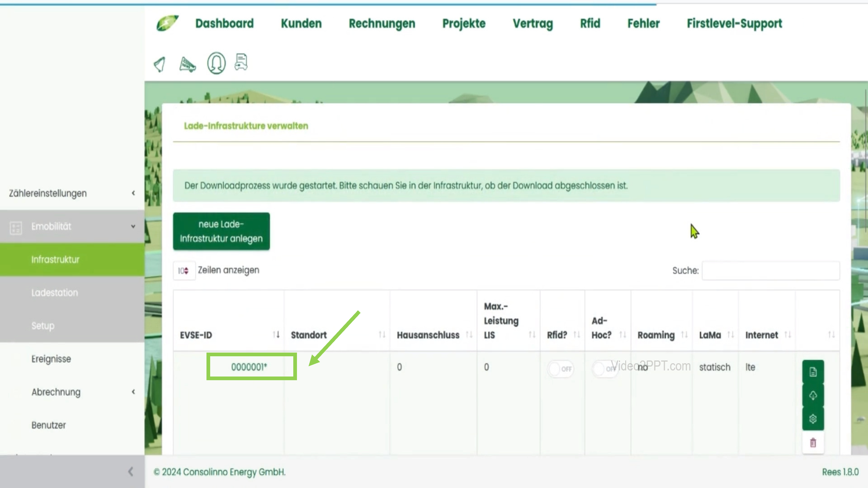Open the Firstlevel-Support menu
Viewport: 868px width, 488px height.
734,24
